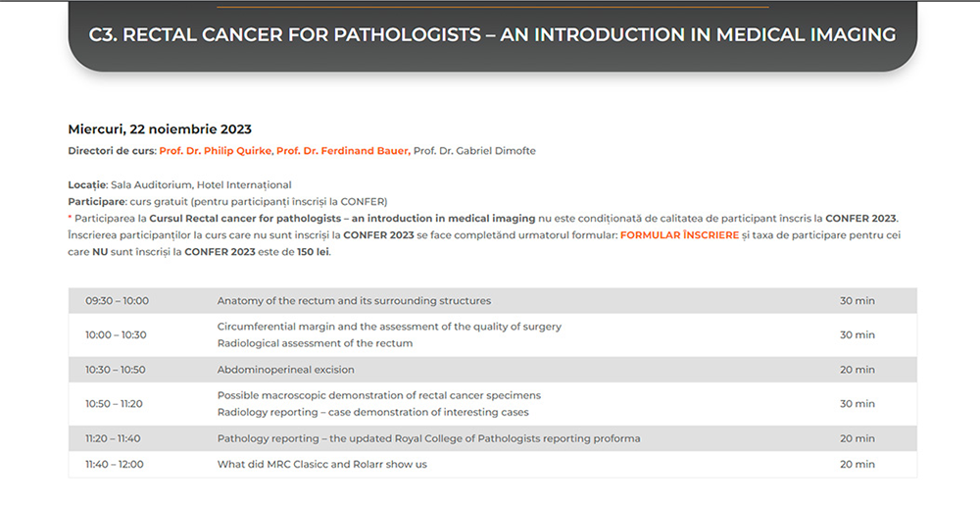Click Prof. Dr. Gabriel Dimofte name

(x=474, y=151)
